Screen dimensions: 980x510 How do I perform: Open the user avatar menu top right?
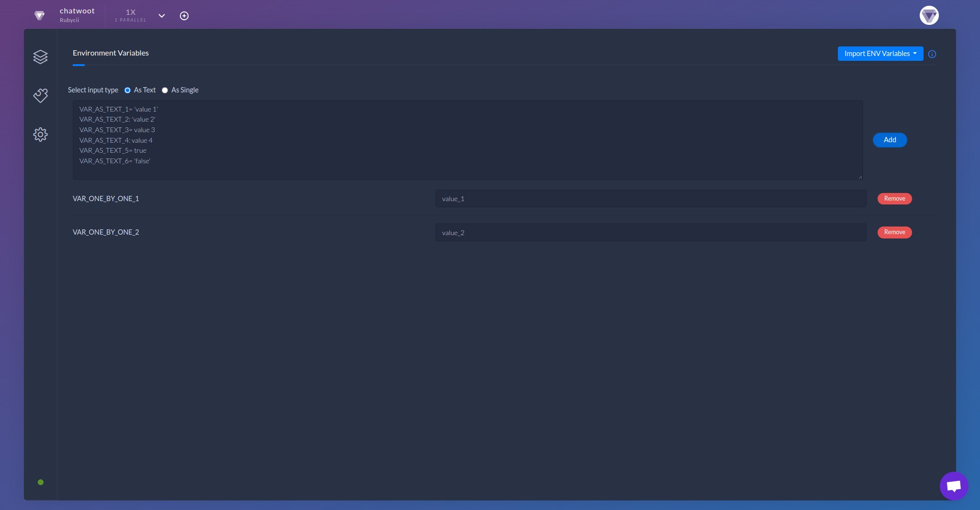tap(928, 15)
